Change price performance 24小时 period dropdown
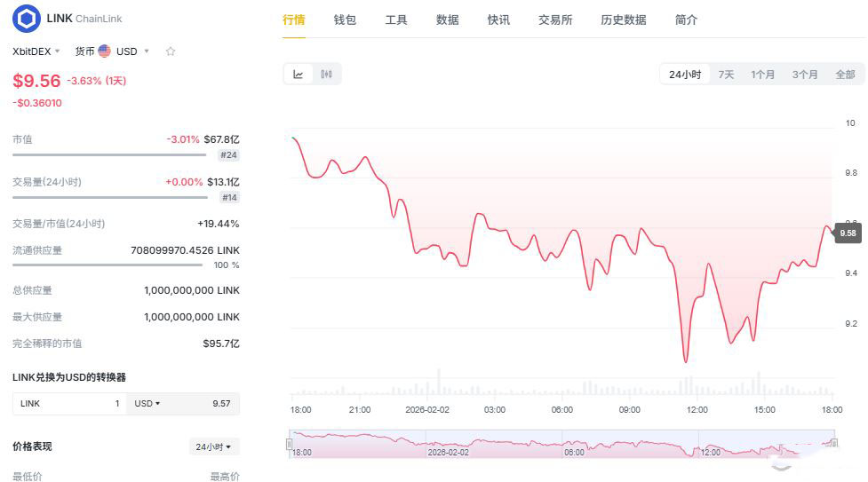 click(213, 447)
